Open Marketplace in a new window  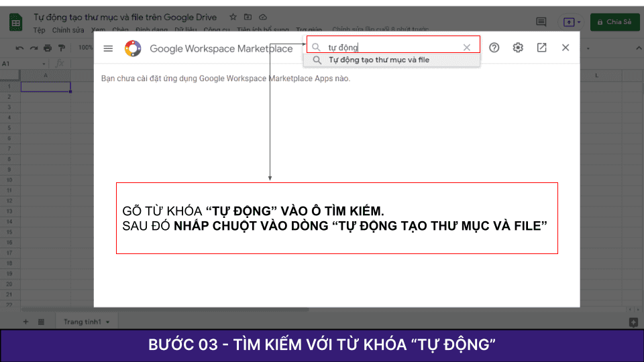tap(541, 48)
